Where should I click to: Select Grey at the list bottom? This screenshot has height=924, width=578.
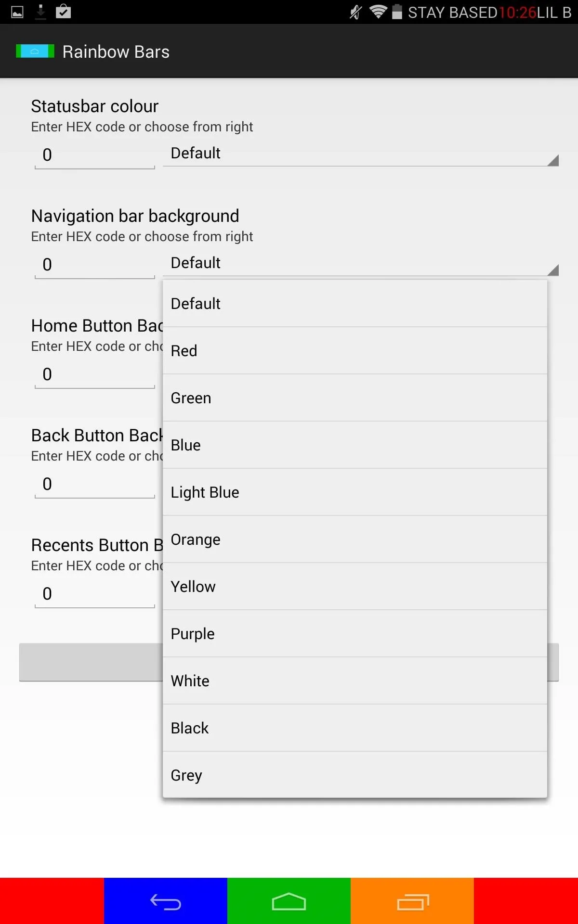355,775
